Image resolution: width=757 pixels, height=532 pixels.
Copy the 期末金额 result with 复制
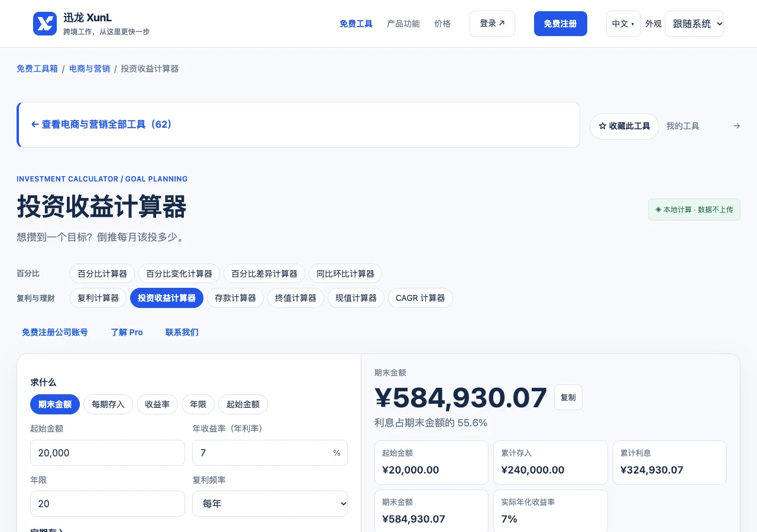coord(568,397)
